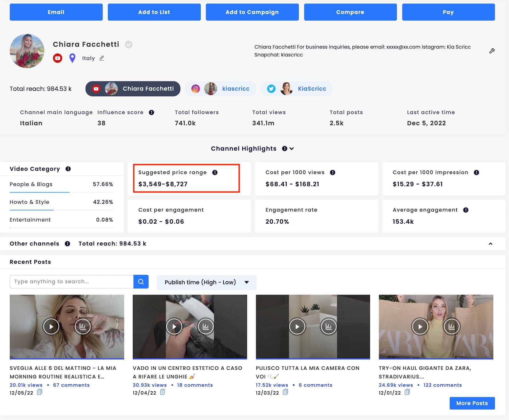
Task: Switch to kiascricc Instagram channel
Action: pos(220,89)
